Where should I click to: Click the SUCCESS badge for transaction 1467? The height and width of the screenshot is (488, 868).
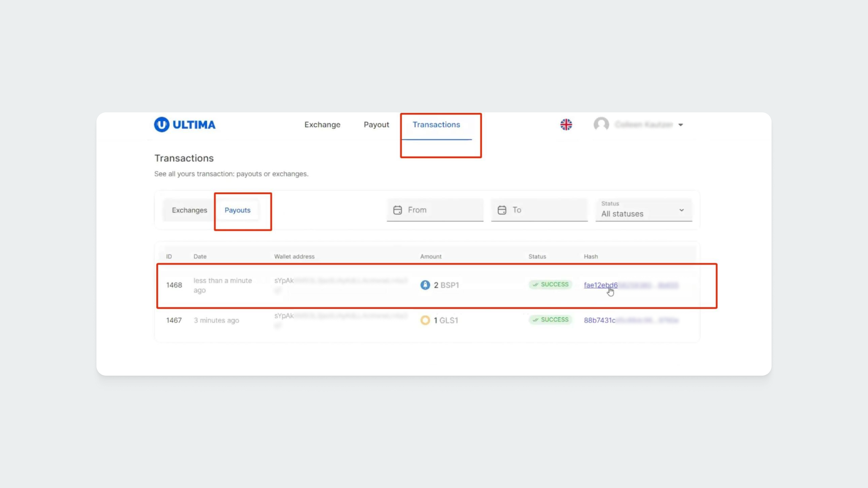(550, 320)
